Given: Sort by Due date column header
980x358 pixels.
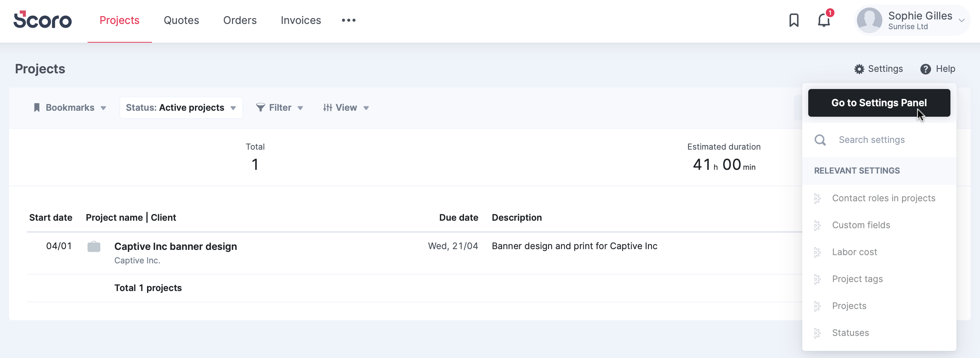Looking at the screenshot, I should tap(458, 218).
